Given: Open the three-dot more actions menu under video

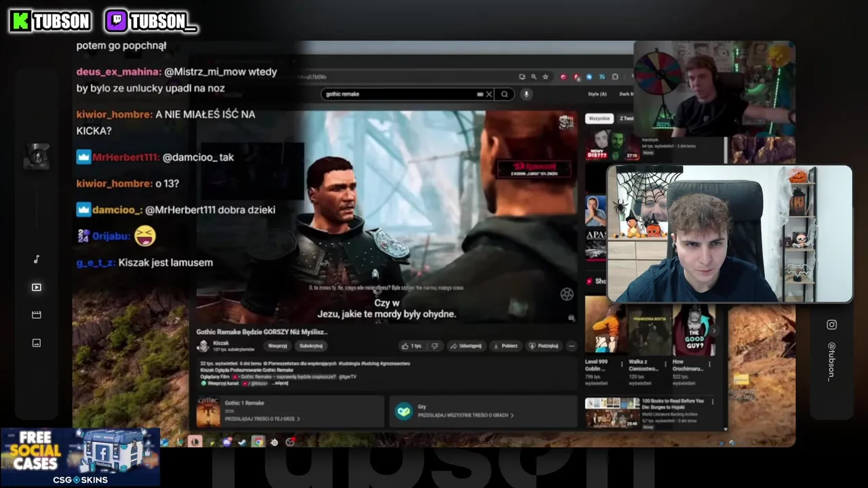Looking at the screenshot, I should [572, 346].
